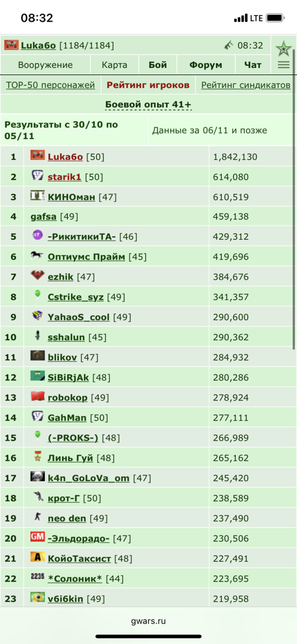Image resolution: width=297 pixels, height=644 pixels.
Task: Open the Бой menu item
Action: click(x=158, y=65)
